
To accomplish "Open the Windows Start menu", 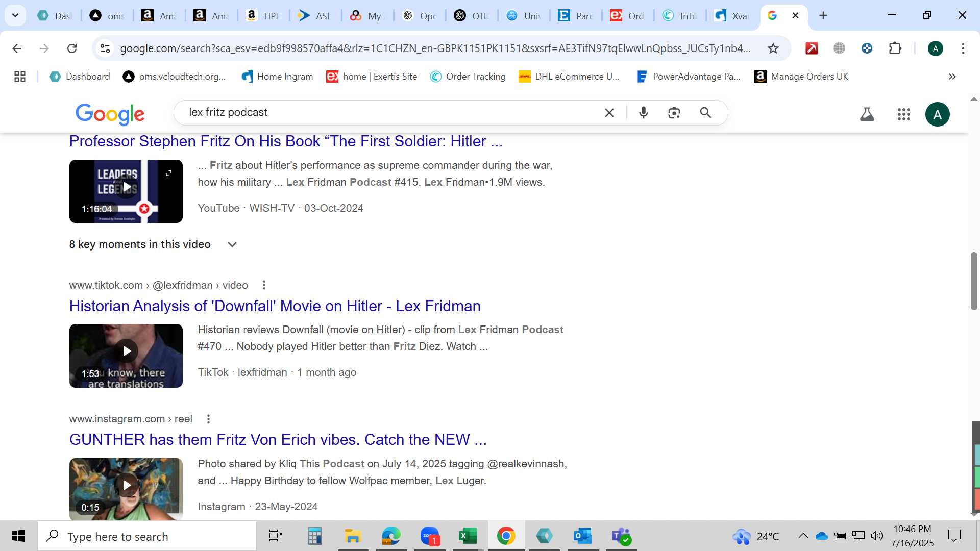I will (18, 536).
